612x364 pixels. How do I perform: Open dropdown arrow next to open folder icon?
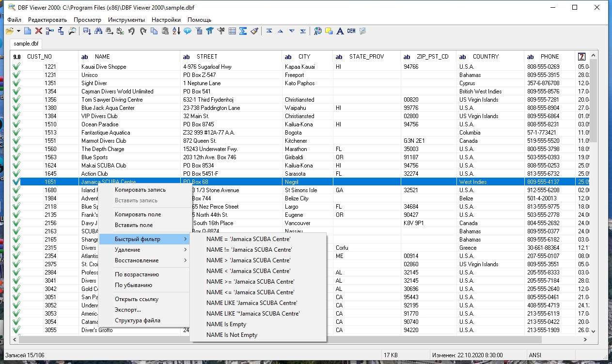pos(18,31)
